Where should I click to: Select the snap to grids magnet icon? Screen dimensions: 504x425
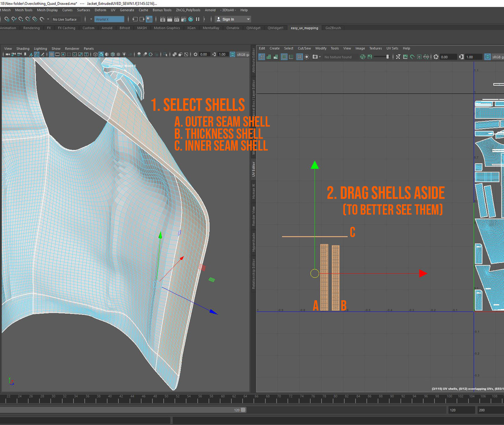coord(6,19)
